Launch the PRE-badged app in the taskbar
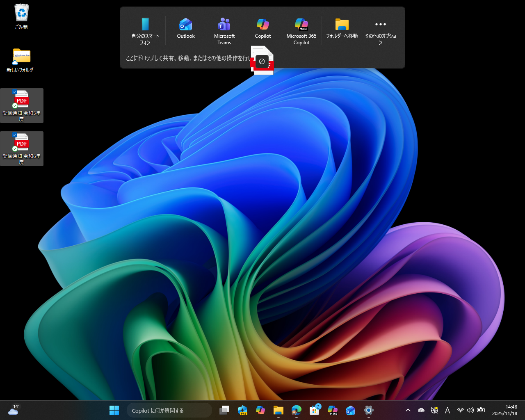Screen dimensions: 525x420 pyautogui.click(x=242, y=410)
